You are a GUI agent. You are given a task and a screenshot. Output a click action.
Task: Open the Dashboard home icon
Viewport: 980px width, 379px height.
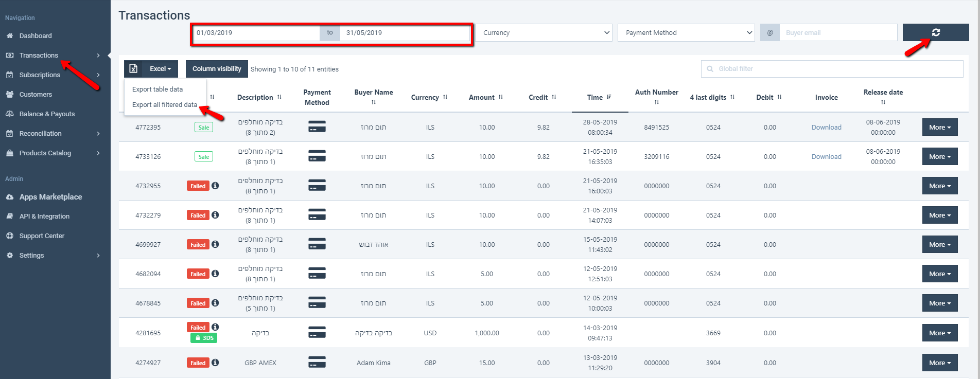[10, 36]
